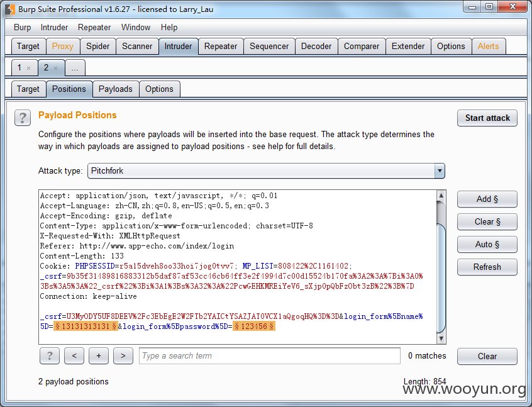Viewport: 532px width, 407px height.
Task: Click the Refresh button
Action: [487, 267]
